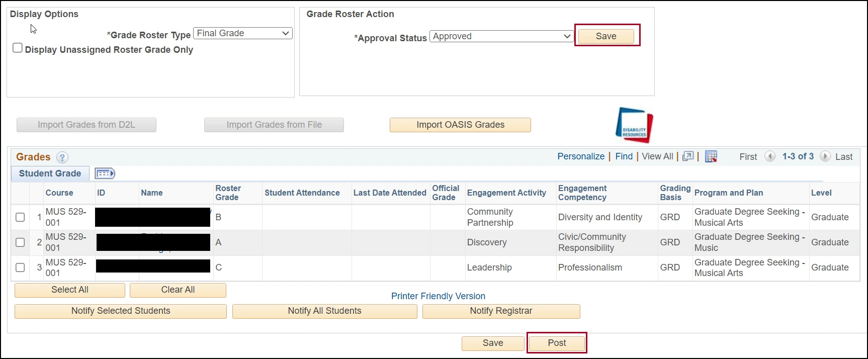868x359 pixels.
Task: Select the Student Grade tab
Action: coord(50,173)
